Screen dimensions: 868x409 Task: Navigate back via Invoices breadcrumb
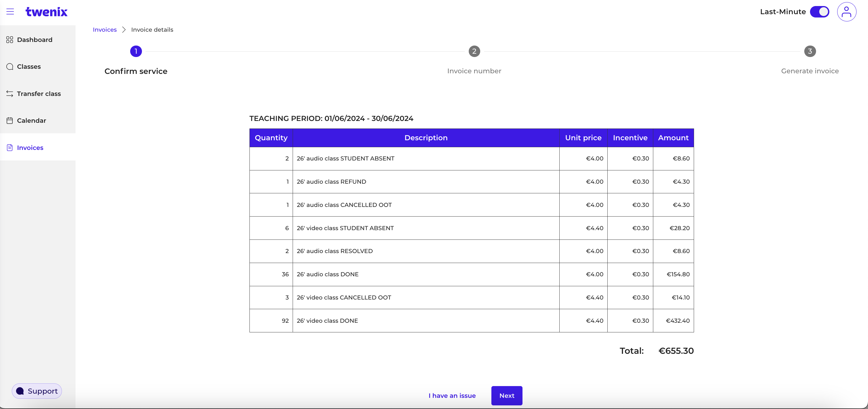pyautogui.click(x=104, y=30)
